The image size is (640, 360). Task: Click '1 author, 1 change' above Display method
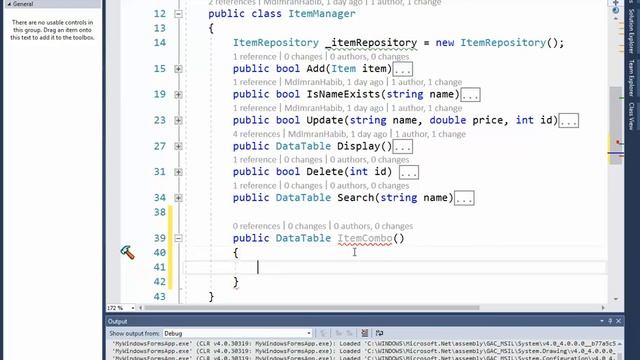tap(430, 134)
